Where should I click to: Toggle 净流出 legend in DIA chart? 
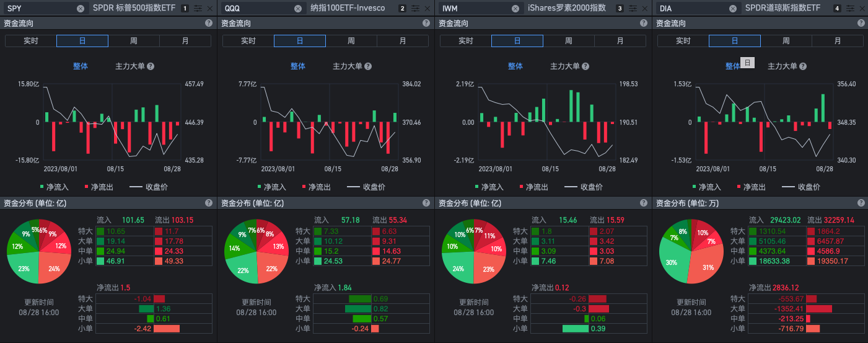(x=751, y=187)
